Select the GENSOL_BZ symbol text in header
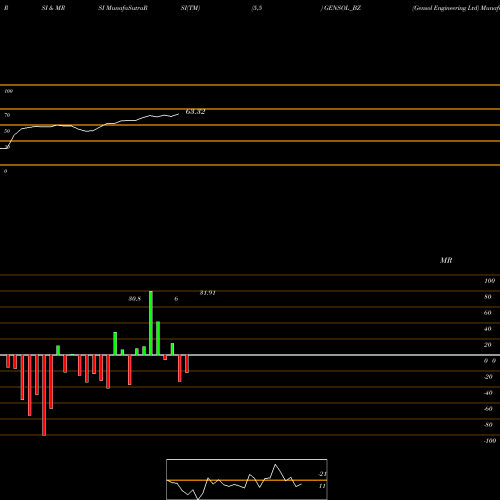 pyautogui.click(x=342, y=8)
